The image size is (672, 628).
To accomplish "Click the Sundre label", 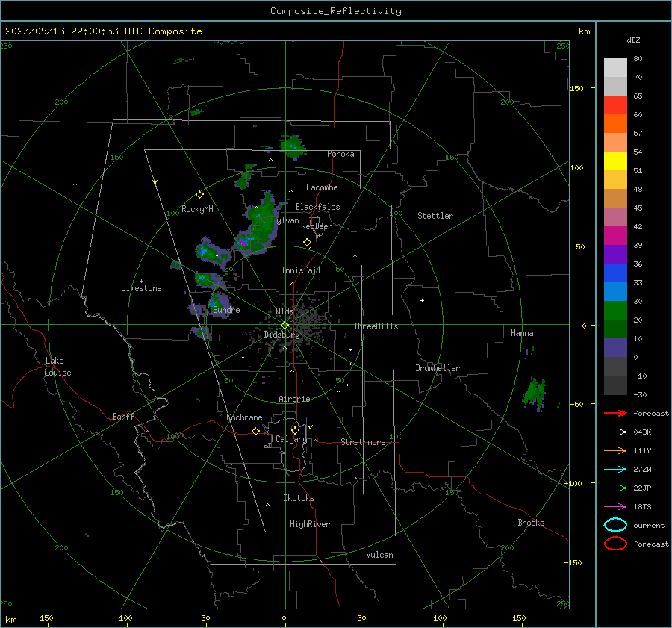I will tap(226, 310).
